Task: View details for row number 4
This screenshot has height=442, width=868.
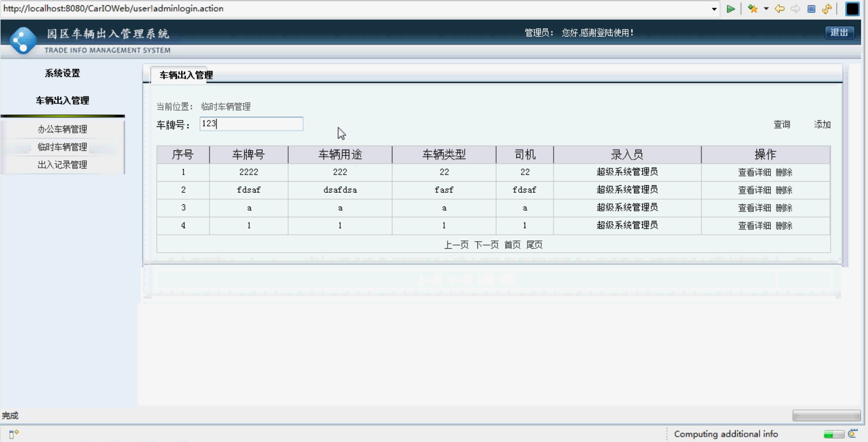Action: pos(754,226)
